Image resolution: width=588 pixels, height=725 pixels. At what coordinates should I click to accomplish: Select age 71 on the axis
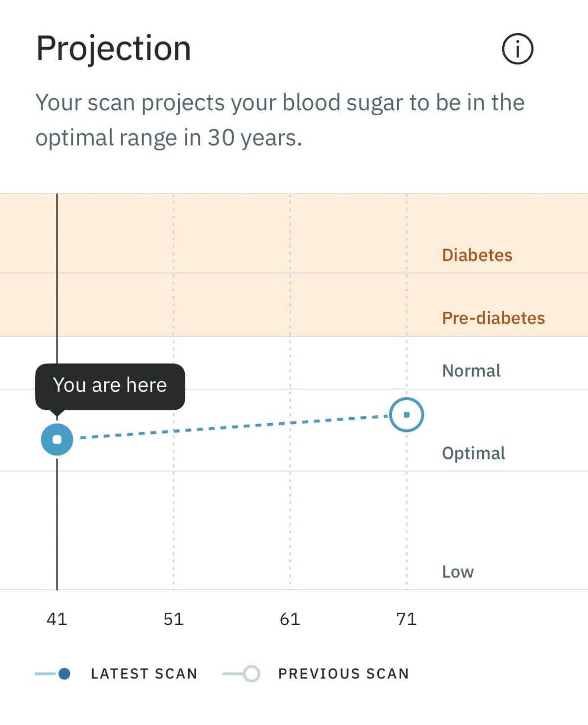pos(406,619)
